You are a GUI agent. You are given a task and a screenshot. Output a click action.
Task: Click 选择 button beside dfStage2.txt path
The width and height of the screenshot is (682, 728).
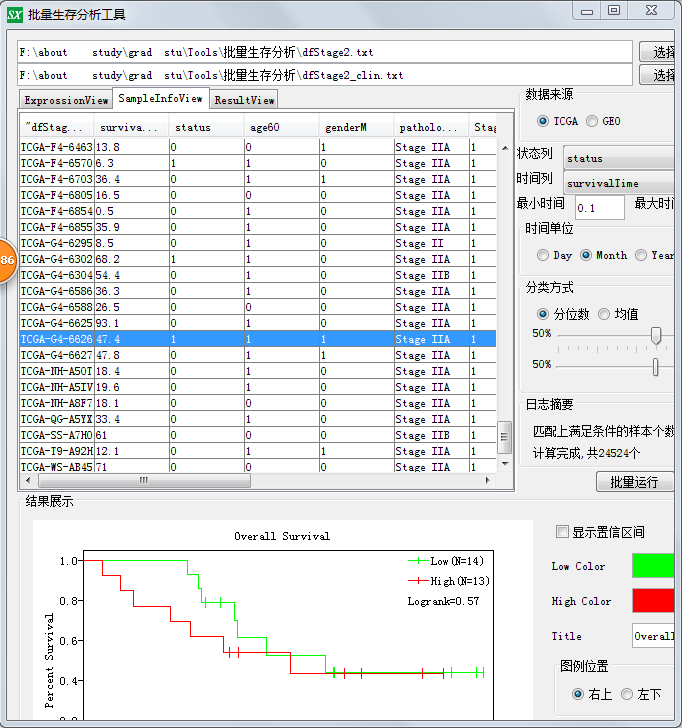pos(662,51)
